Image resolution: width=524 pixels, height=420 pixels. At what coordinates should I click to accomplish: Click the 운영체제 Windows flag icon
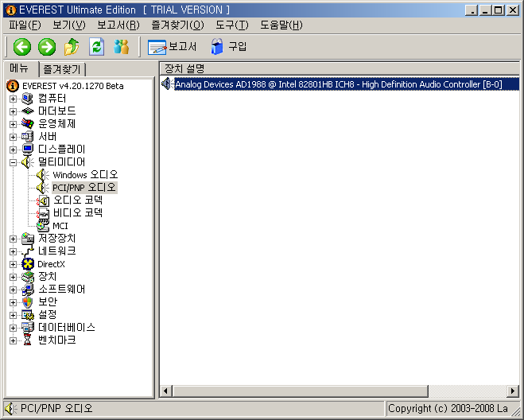click(27, 124)
